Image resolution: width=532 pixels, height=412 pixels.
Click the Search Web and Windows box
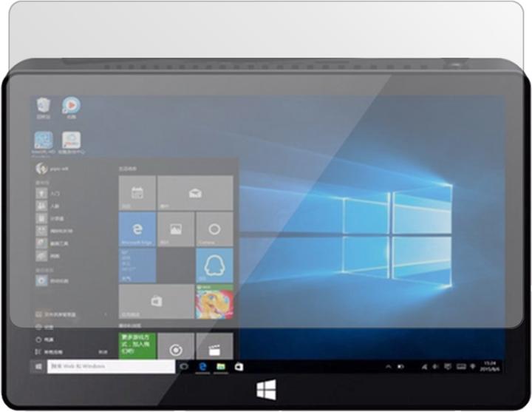(112, 366)
